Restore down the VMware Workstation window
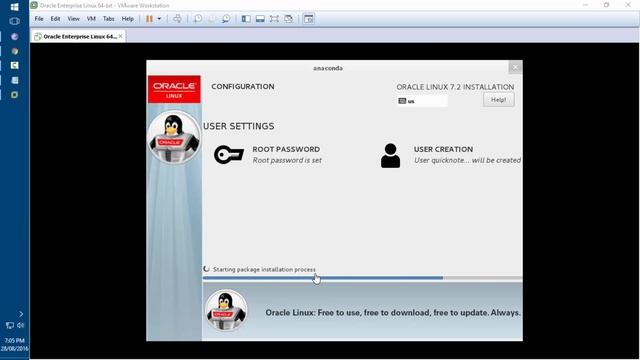 607,5
